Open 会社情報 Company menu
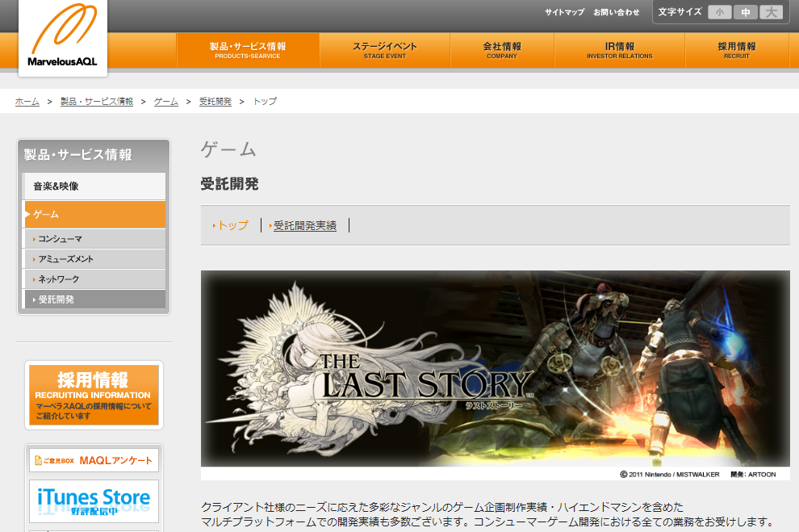Viewport: 799px width, 532px height. 502,50
